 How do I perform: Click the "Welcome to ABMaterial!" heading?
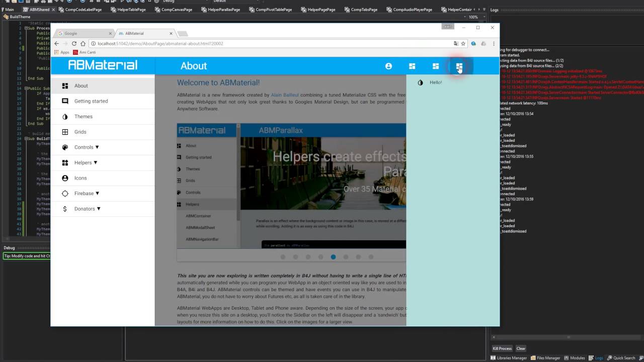(x=218, y=82)
